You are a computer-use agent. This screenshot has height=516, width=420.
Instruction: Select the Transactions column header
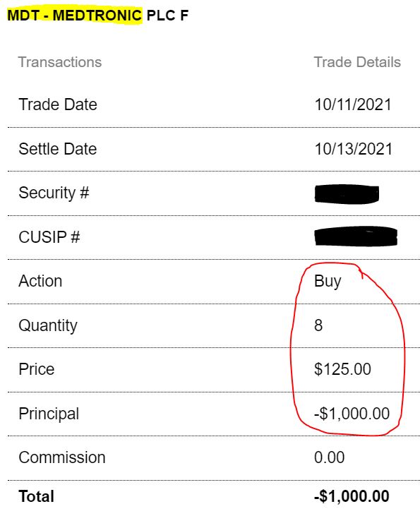[x=60, y=62]
